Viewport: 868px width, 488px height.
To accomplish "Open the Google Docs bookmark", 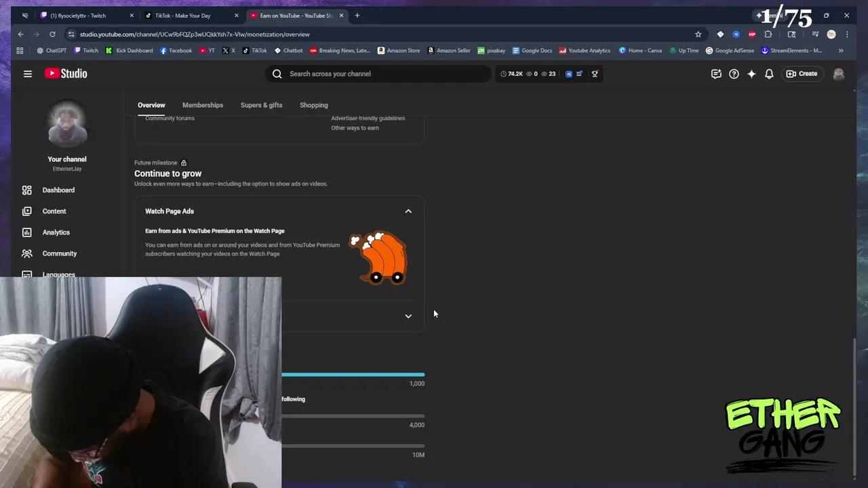I will tap(532, 50).
